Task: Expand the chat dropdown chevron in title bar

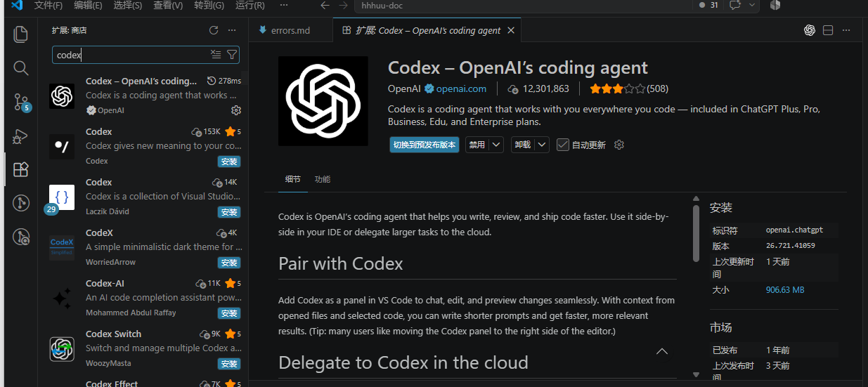Action: pos(753,5)
